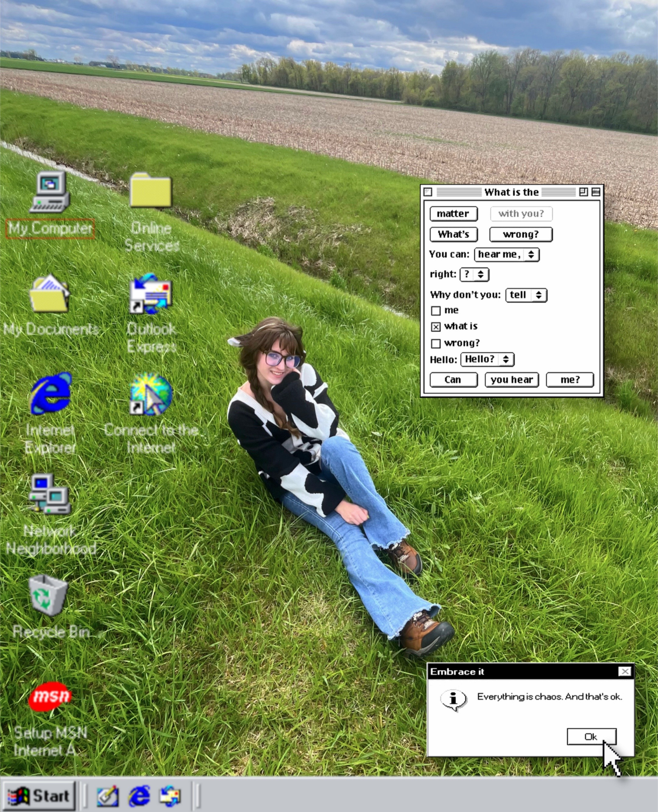Viewport: 658px width, 812px height.
Task: Click the "wrong?" button
Action: pyautogui.click(x=521, y=234)
